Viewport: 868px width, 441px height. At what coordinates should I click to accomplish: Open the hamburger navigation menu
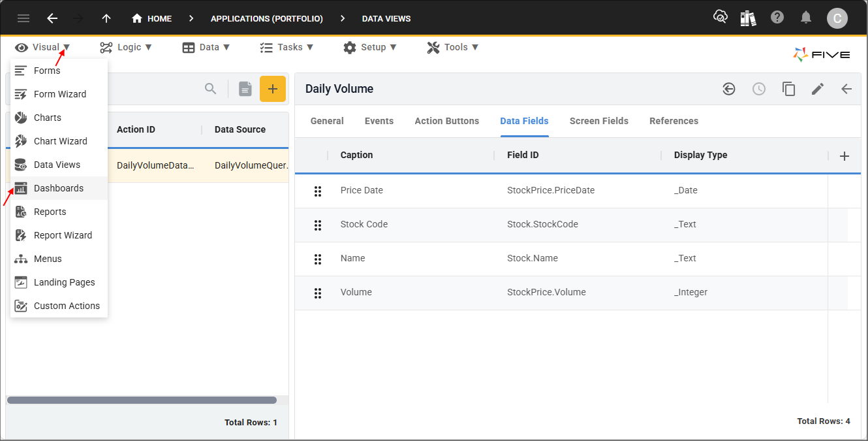23,18
